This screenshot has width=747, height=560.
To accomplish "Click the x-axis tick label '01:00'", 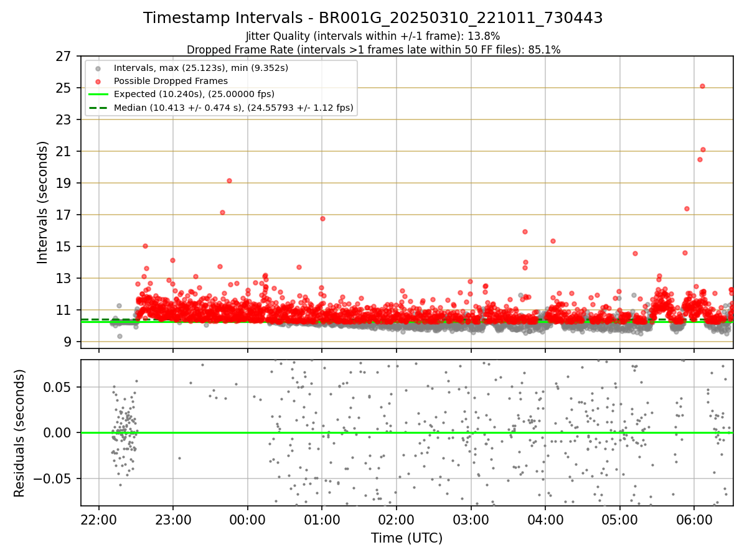I will (322, 520).
